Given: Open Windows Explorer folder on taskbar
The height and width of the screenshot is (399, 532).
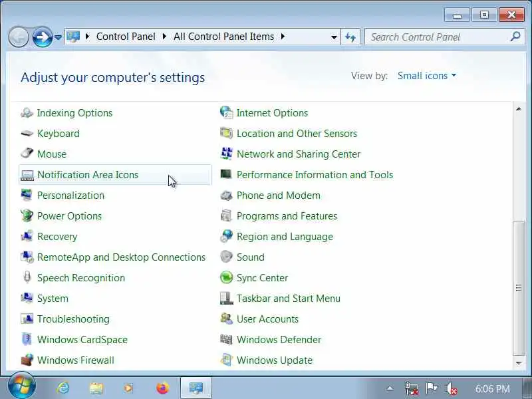Looking at the screenshot, I should (96, 388).
